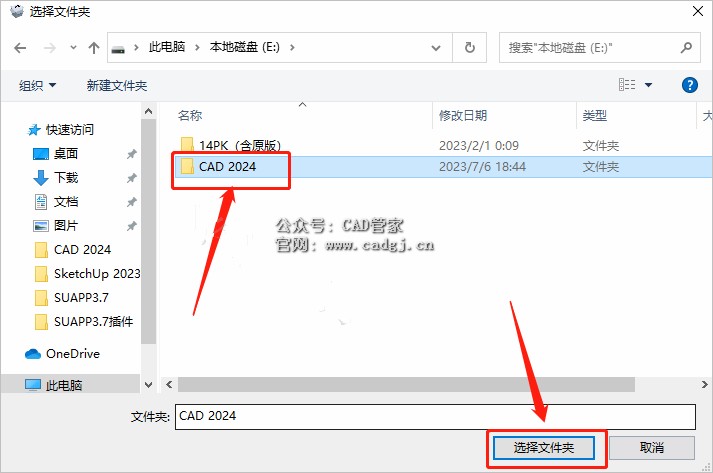Viewport: 713px width, 473px height.
Task: Create a folder with 新建文件夹
Action: click(x=117, y=86)
